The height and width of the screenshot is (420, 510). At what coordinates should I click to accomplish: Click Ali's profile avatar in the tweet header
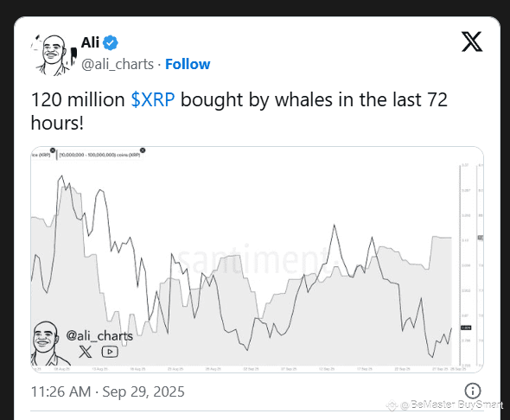(54, 54)
